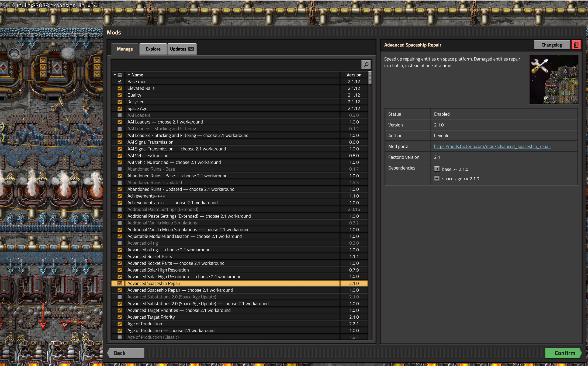Enable Age of Production (Classic) checkbox
Viewport: 588px width, 366px height.
pos(120,337)
